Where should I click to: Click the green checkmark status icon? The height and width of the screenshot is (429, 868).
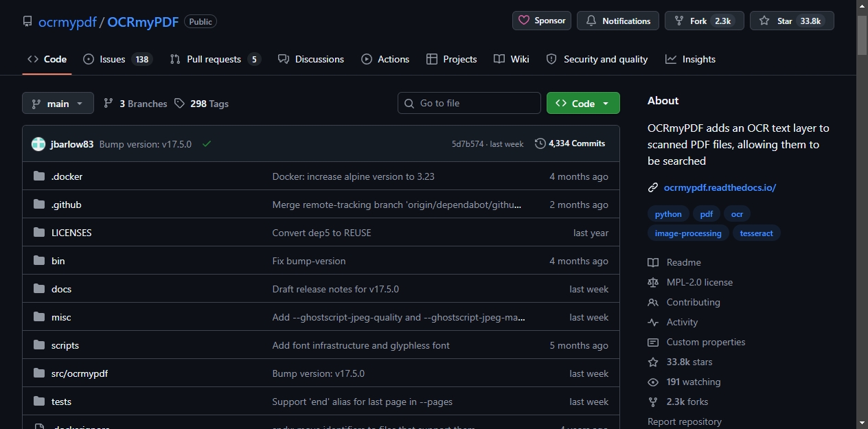coord(207,144)
